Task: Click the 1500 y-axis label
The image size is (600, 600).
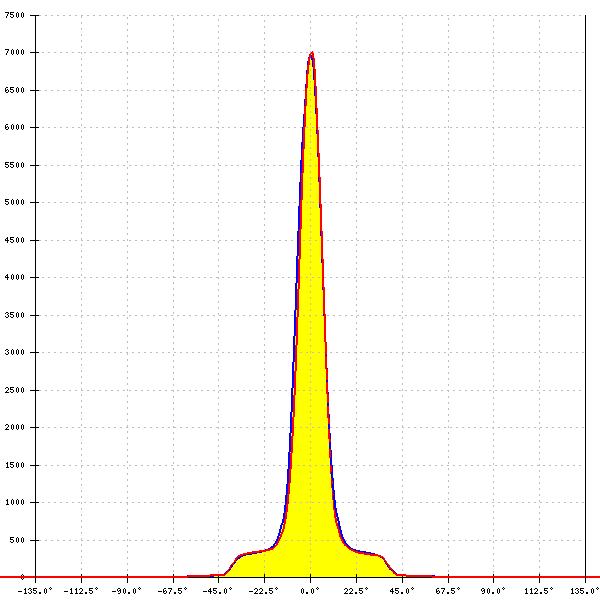Action: [x=15, y=465]
